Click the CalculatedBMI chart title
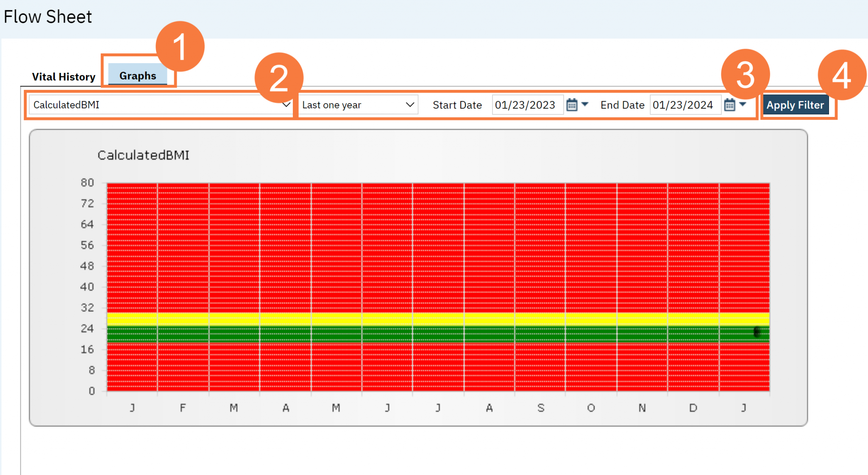The image size is (868, 475). (x=143, y=155)
